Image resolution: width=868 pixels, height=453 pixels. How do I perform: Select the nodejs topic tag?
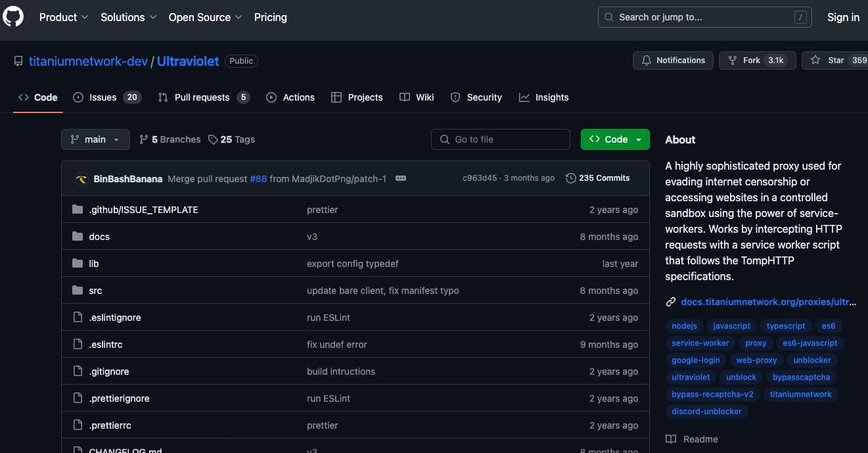pos(684,326)
